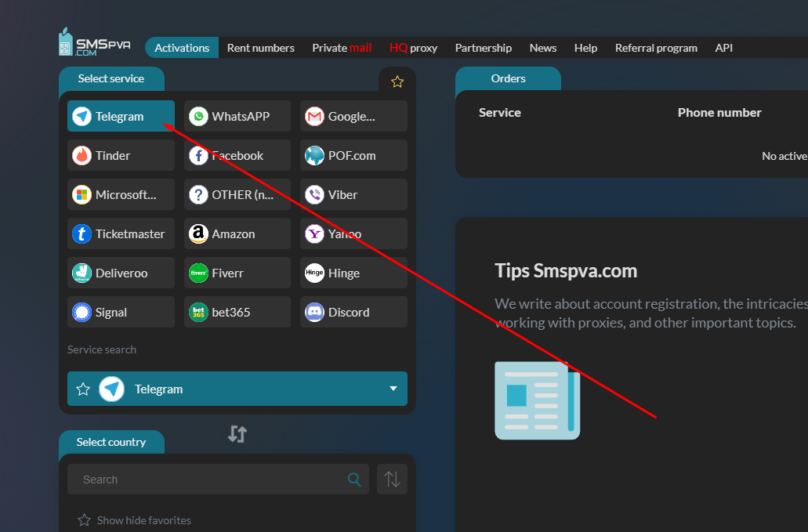Click the Fiverr service icon
The height and width of the screenshot is (532, 808).
[x=198, y=273]
